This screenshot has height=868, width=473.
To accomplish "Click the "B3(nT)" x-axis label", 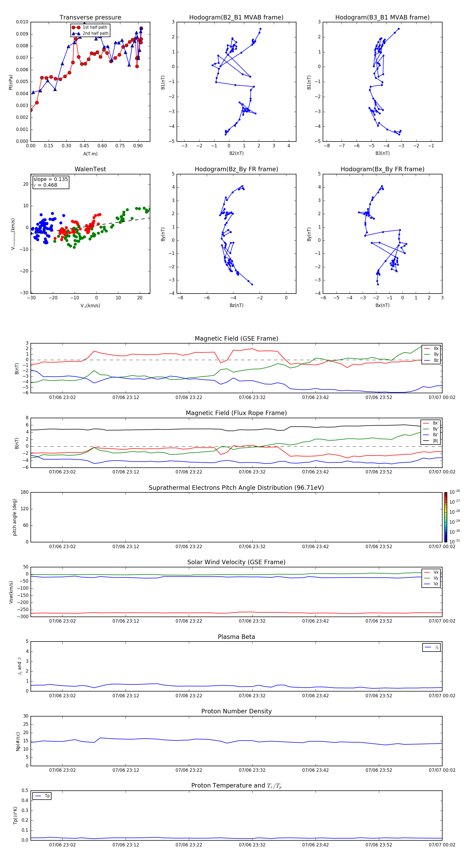I will pos(382,153).
